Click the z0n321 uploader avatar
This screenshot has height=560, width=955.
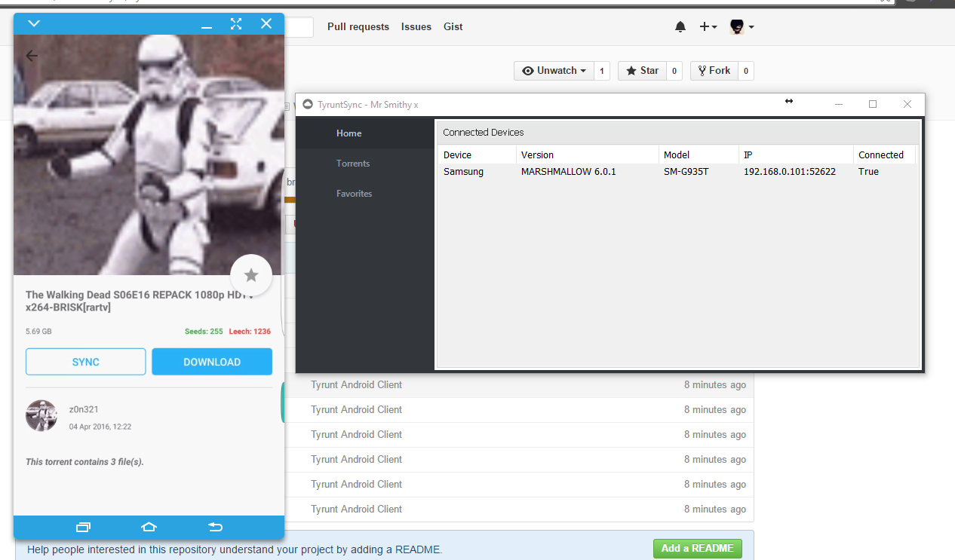point(41,416)
